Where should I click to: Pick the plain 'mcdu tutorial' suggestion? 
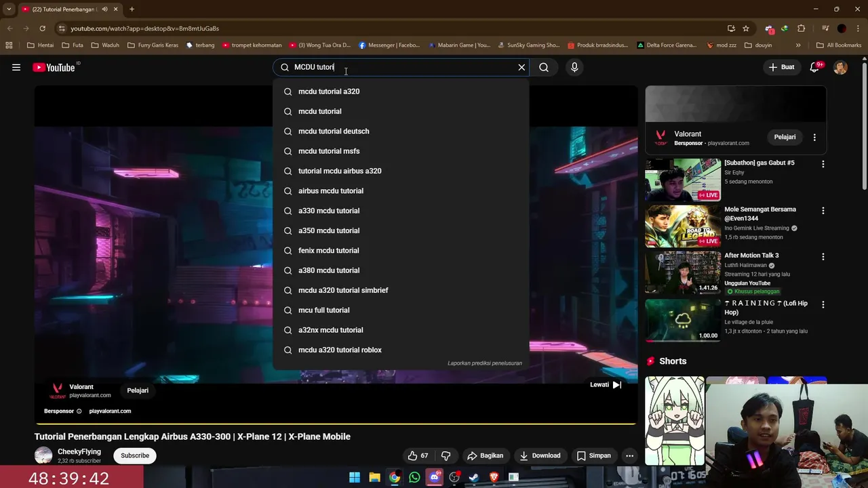(400, 111)
